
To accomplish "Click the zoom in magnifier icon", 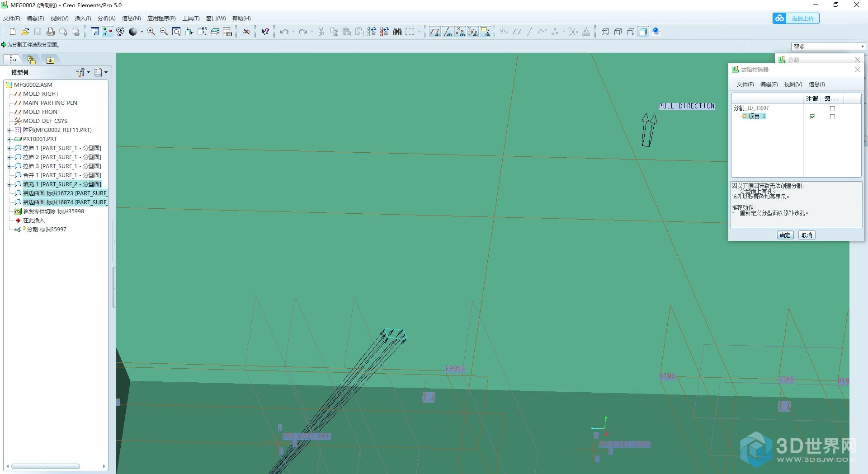I will [x=151, y=32].
